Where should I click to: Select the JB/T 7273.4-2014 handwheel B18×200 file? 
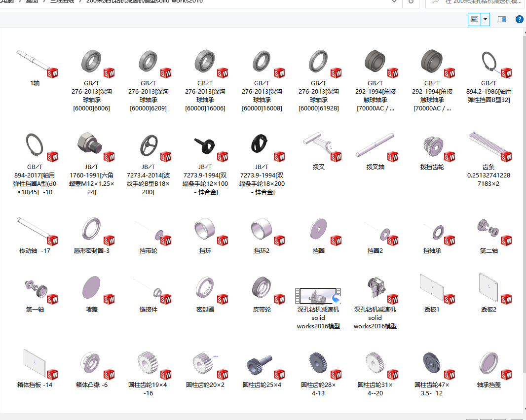148,164
